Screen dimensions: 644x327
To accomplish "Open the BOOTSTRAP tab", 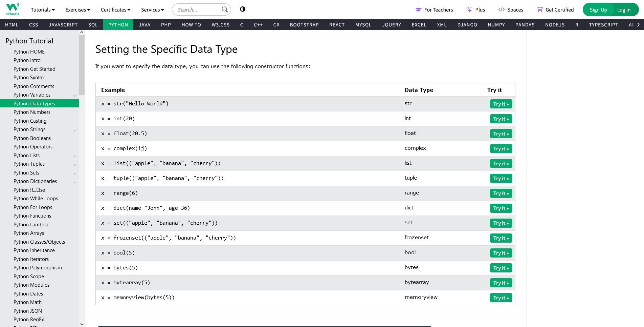I will (x=304, y=24).
